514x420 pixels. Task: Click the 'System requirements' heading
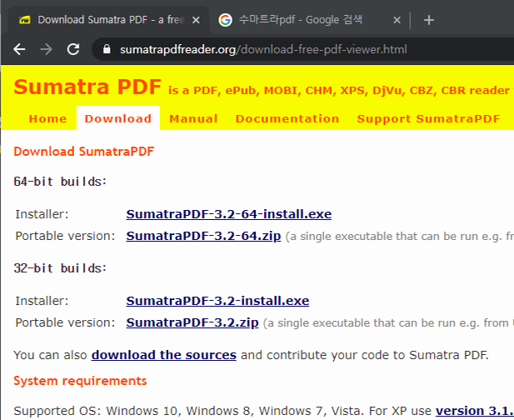click(x=80, y=381)
